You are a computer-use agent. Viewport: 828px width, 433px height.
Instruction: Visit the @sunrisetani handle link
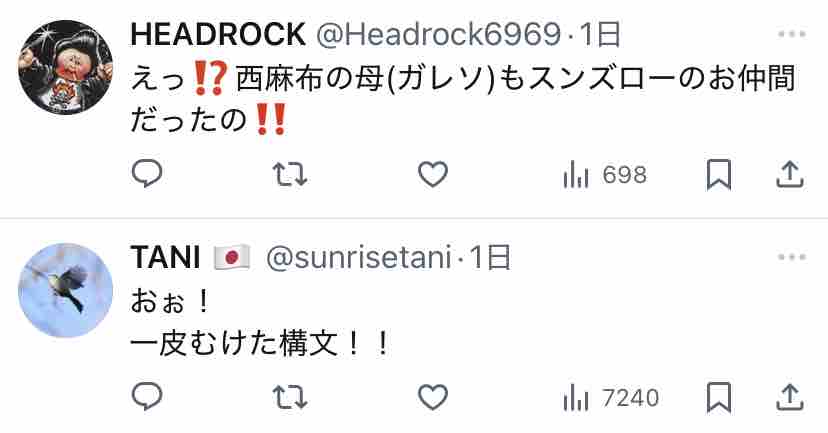click(x=359, y=258)
